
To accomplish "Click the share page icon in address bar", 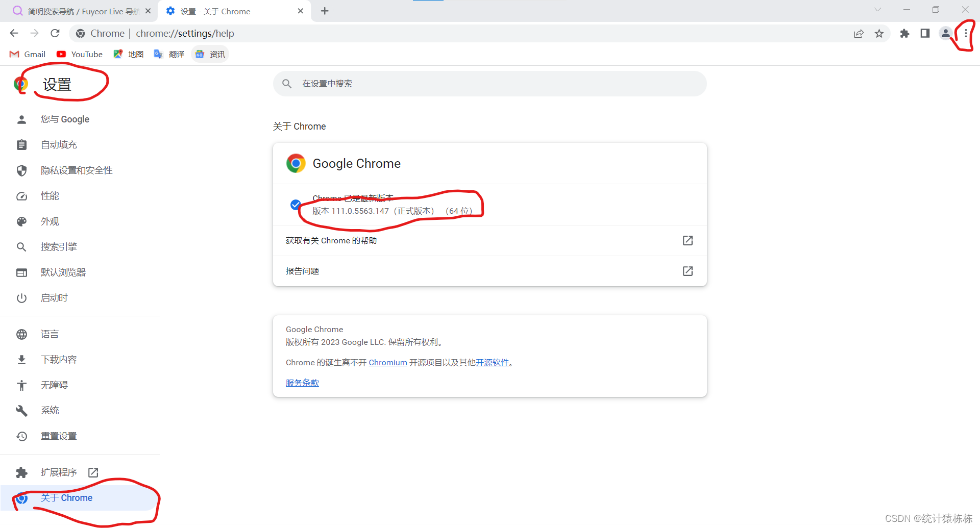I will click(859, 34).
